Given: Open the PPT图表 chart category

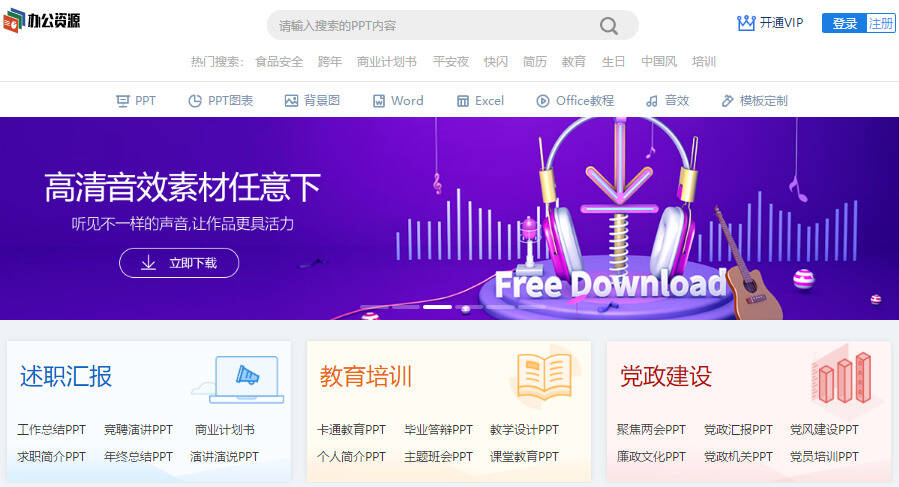Looking at the screenshot, I should (221, 101).
